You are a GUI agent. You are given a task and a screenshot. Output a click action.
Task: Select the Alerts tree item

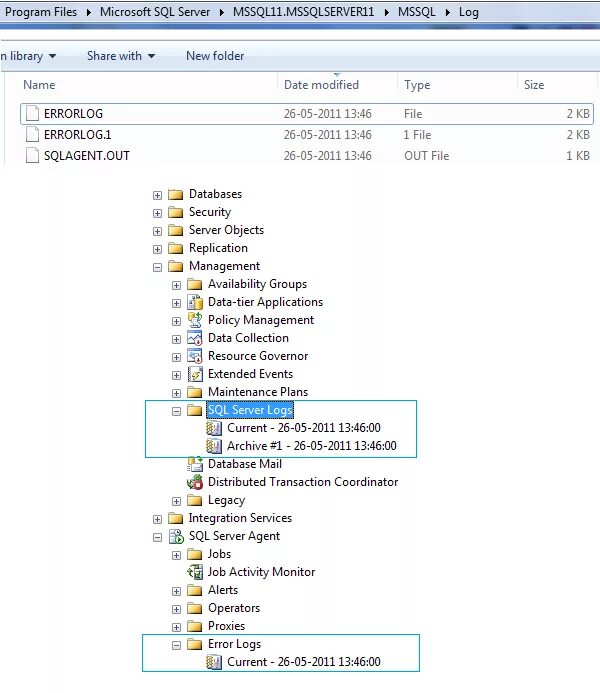pyautogui.click(x=223, y=590)
